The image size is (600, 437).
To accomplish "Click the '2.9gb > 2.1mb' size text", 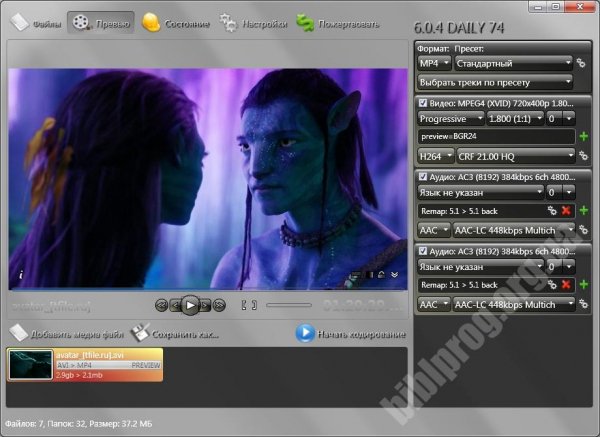I will pyautogui.click(x=79, y=375).
